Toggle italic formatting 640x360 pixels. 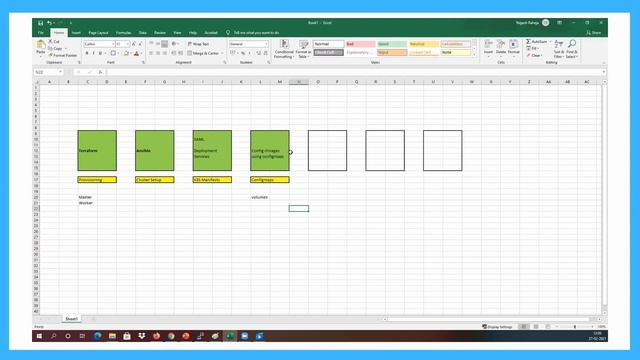tap(93, 53)
